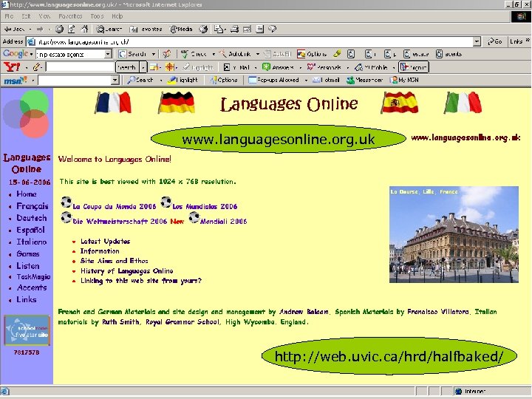Open the Français sidebar link
The height and width of the screenshot is (399, 532).
33,206
